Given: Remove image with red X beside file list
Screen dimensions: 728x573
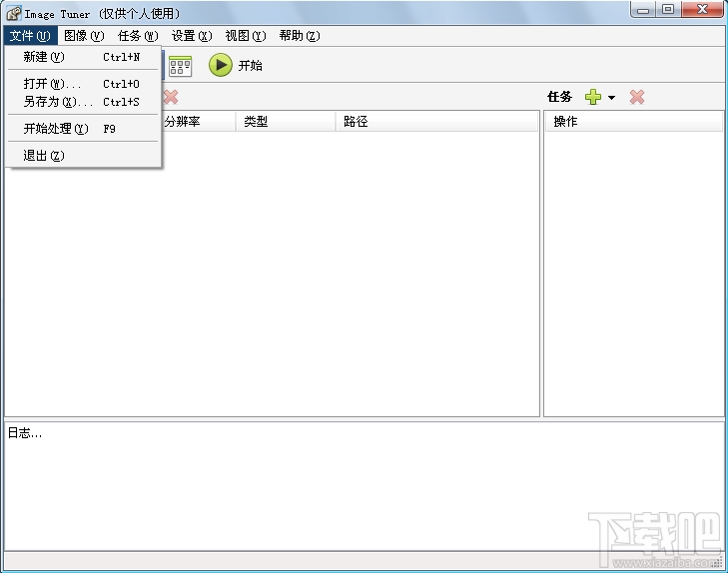Looking at the screenshot, I should [171, 97].
